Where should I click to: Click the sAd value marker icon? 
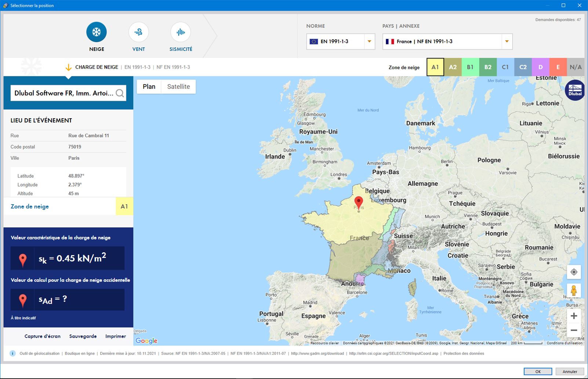coord(23,300)
